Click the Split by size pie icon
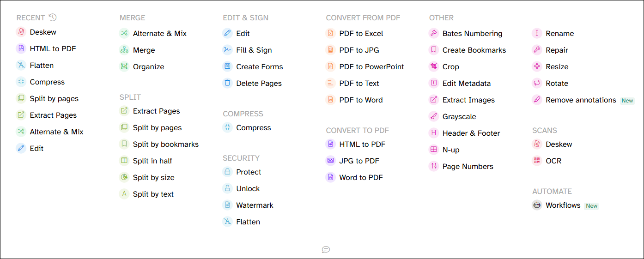Viewport: 644px width, 259px height. [124, 177]
